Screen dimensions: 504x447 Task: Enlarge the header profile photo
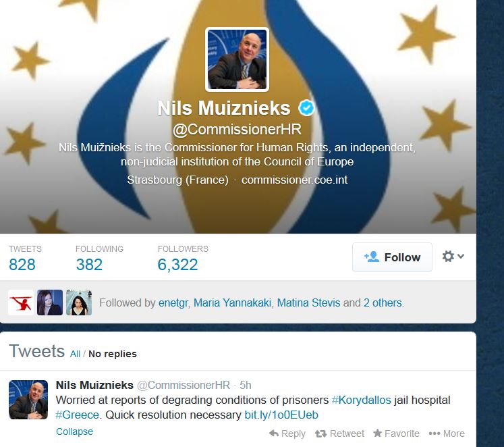(237, 59)
